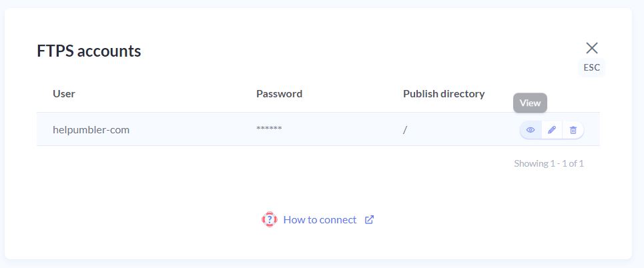Reveal password with the eye View icon

point(531,130)
